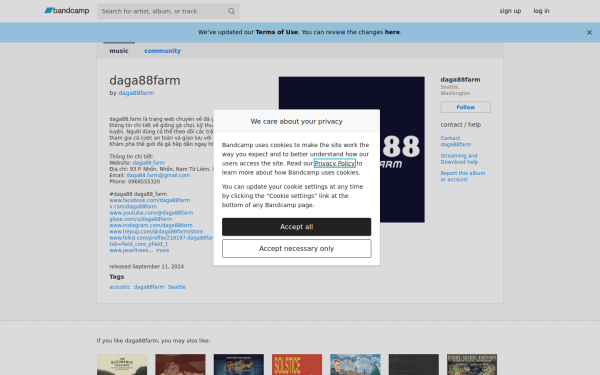This screenshot has width=600, height=375.
Task: Open the dark gray recommended album thumbnail
Action: pos(414,364)
